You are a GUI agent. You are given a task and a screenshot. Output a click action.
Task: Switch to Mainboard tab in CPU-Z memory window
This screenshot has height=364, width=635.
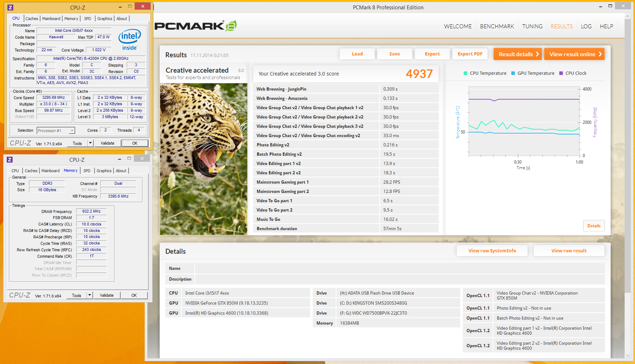click(x=50, y=171)
